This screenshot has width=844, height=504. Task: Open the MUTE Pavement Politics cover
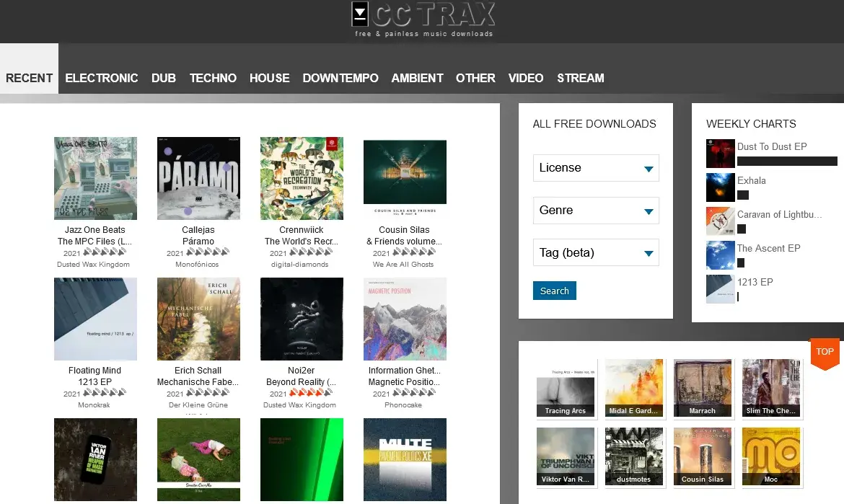[x=405, y=460]
